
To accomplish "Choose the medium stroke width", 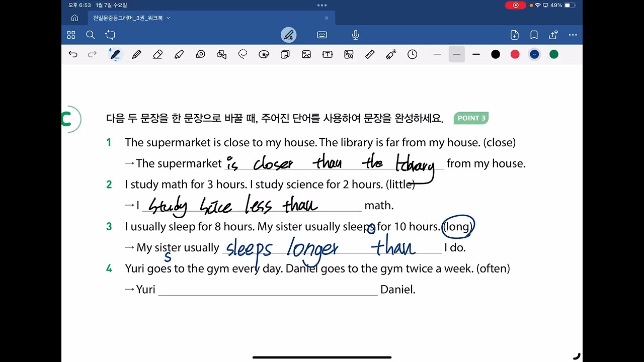I will tap(457, 54).
